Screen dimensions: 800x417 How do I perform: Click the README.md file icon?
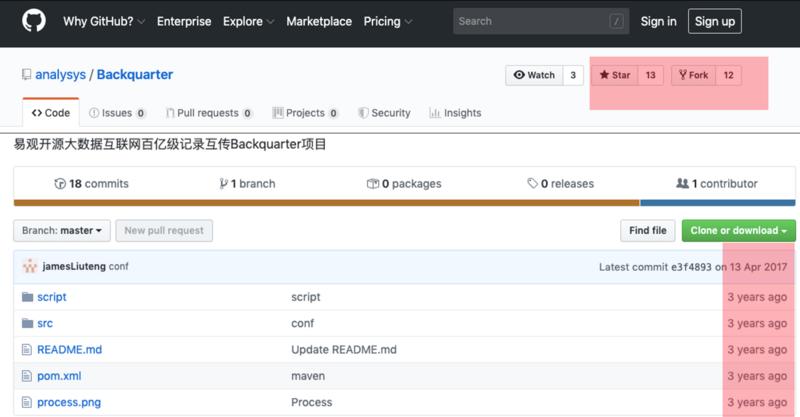click(27, 350)
